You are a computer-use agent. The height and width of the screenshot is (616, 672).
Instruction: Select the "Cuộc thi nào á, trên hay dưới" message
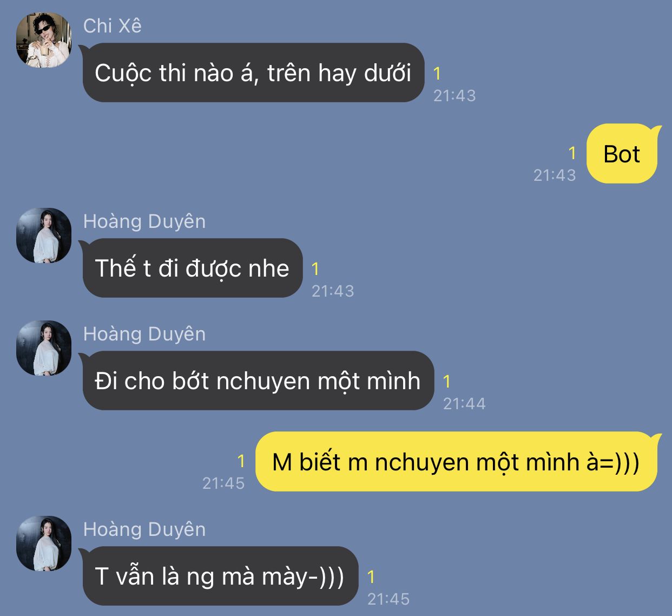(x=253, y=73)
